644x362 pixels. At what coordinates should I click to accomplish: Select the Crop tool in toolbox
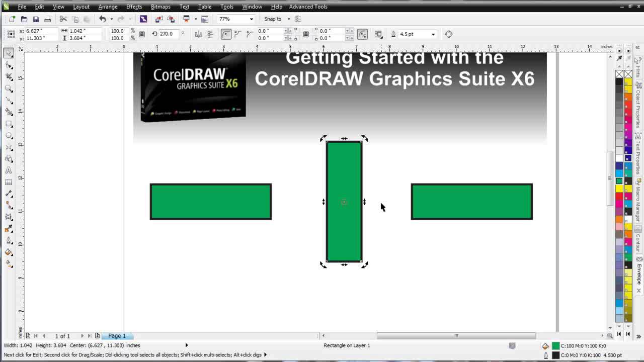tap(9, 77)
